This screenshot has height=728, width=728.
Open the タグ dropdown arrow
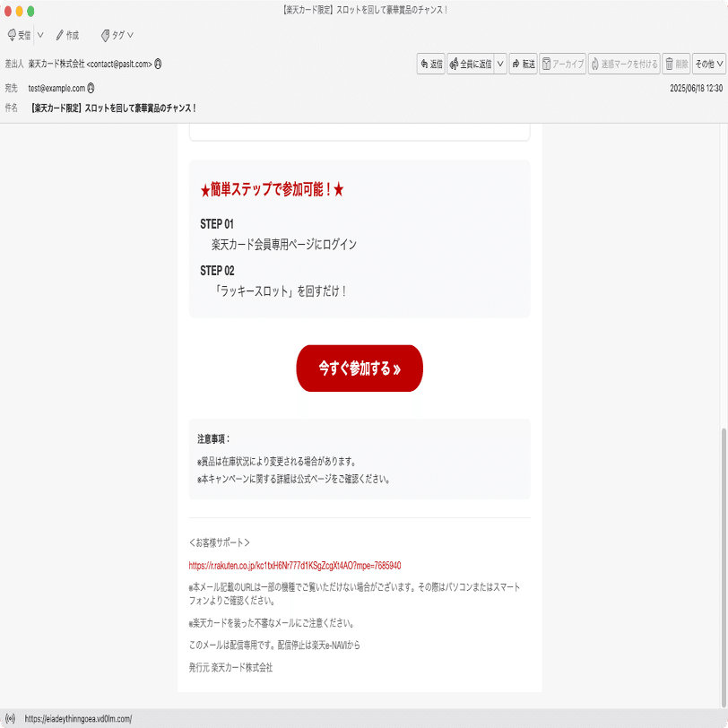[129, 36]
